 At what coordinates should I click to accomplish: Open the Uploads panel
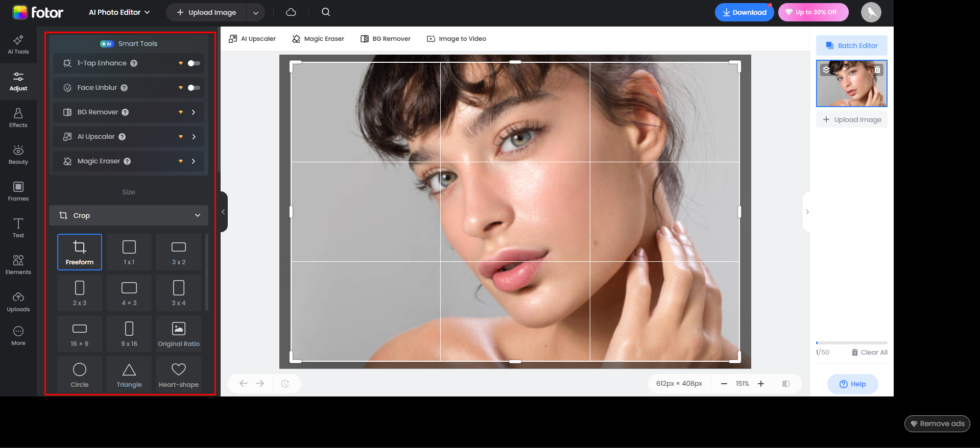(x=18, y=302)
